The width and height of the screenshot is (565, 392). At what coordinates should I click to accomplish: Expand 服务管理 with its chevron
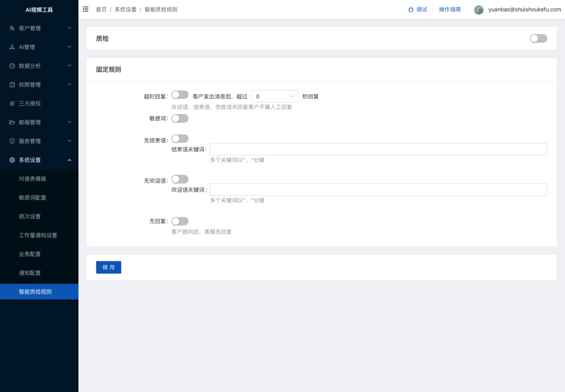(70, 141)
